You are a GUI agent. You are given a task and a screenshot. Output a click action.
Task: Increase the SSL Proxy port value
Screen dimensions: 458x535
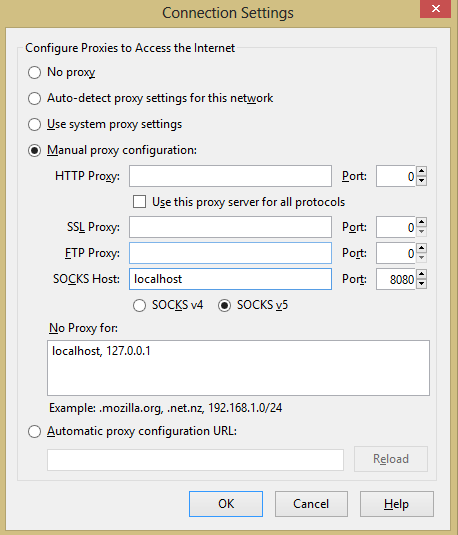pos(422,222)
